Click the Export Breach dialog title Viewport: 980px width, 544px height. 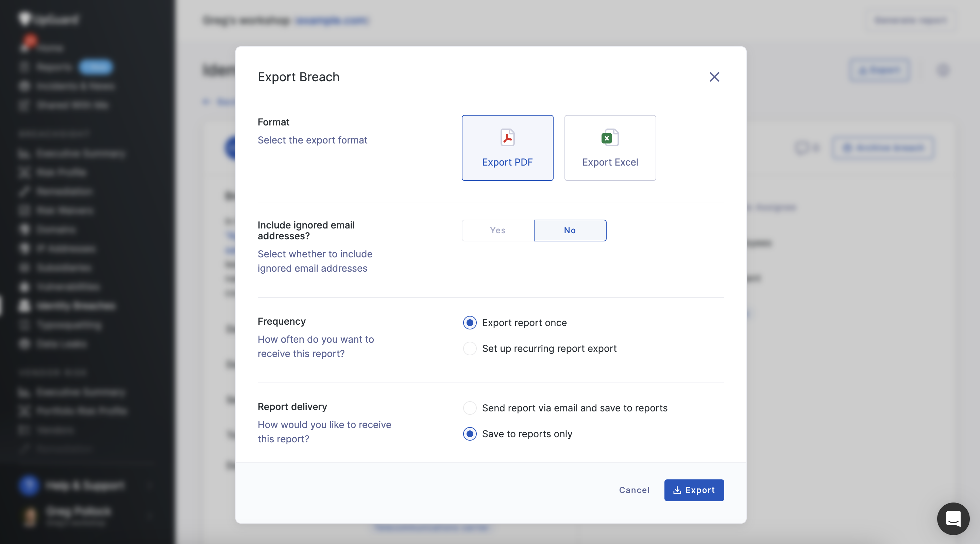(298, 77)
